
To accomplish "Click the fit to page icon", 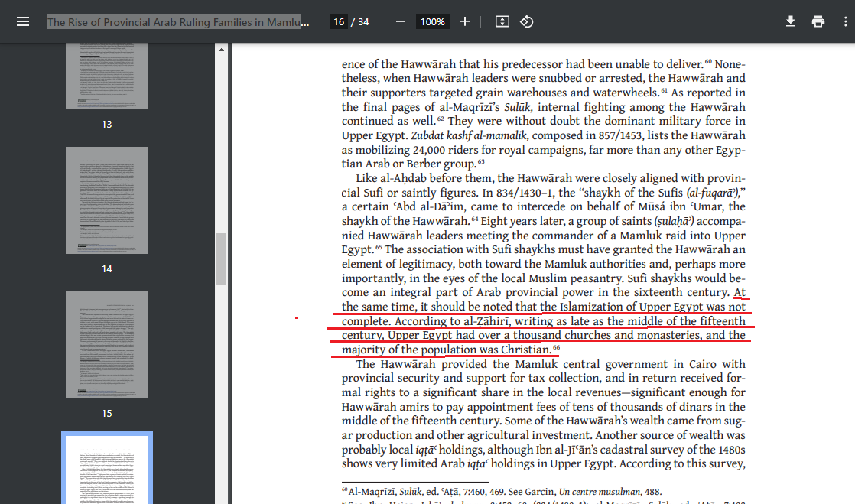I will click(502, 22).
